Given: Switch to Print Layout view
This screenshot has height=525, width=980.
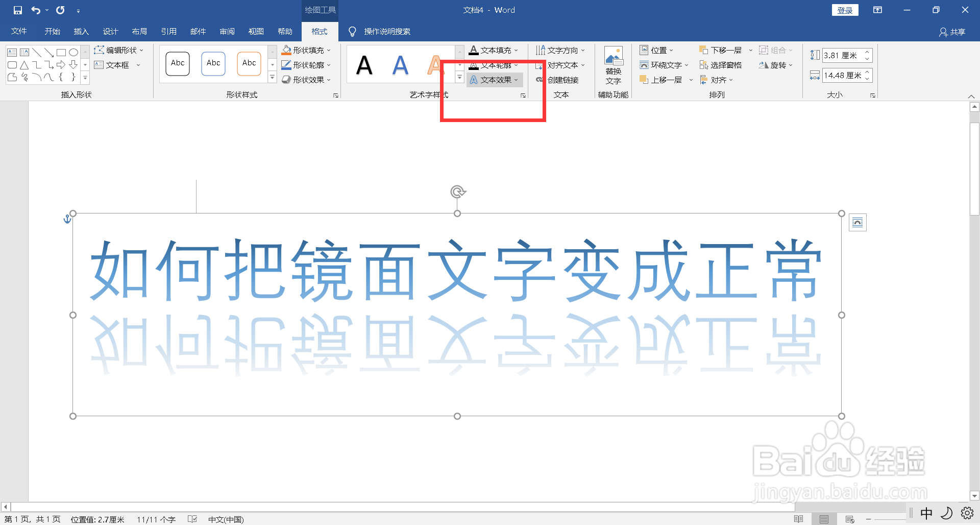Looking at the screenshot, I should 824,519.
